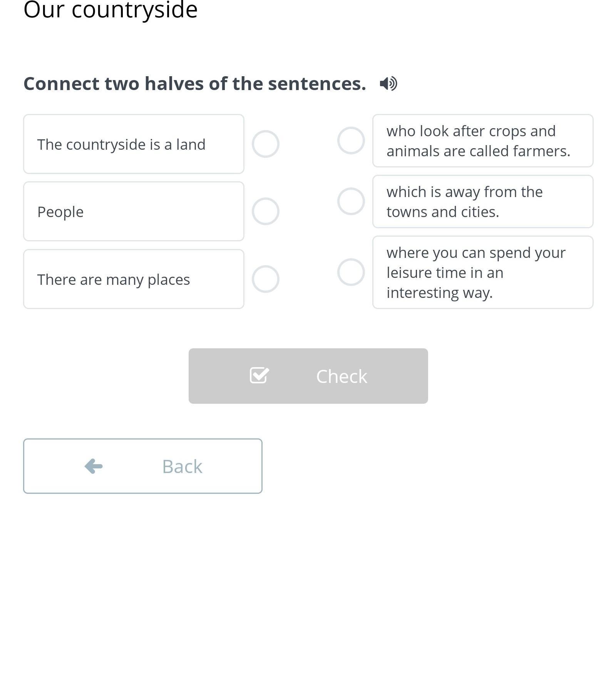Click 'Connect two halves of the sentences' text
The height and width of the screenshot is (682, 616).
195,84
